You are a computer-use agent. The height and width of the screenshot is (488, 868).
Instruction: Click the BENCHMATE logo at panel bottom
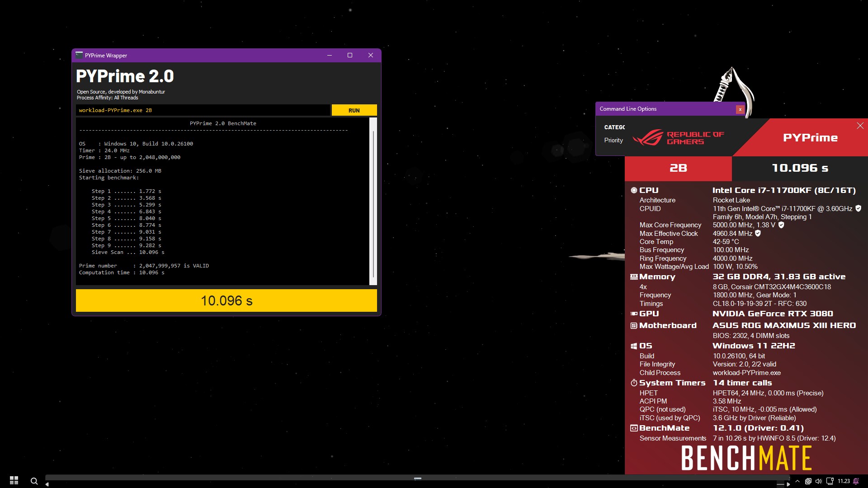coord(746,458)
